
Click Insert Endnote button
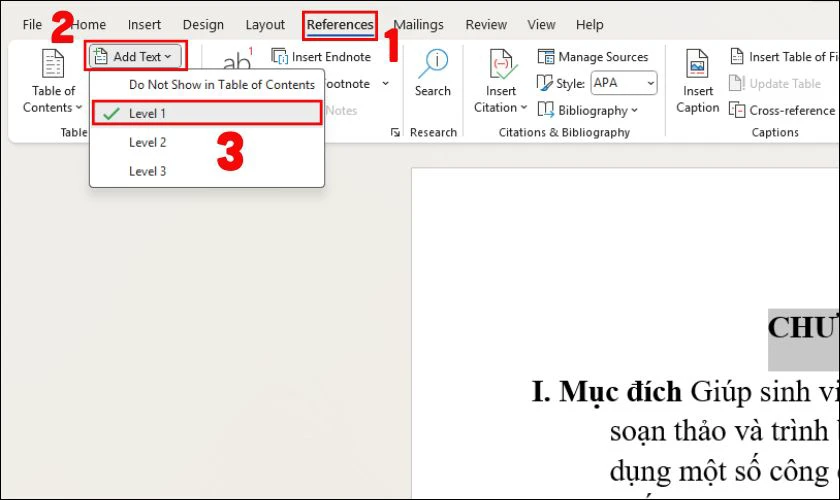click(321, 56)
